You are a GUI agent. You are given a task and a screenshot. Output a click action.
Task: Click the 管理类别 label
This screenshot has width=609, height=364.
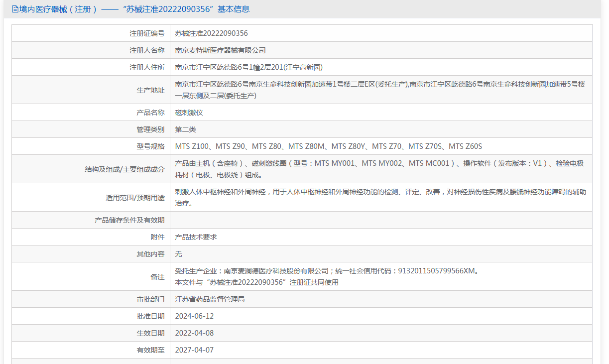[x=150, y=129]
